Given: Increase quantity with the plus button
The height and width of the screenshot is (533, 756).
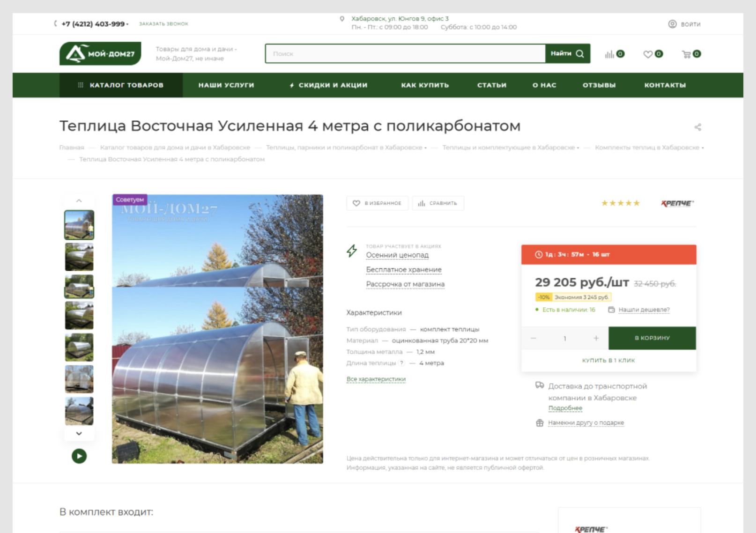Looking at the screenshot, I should 596,338.
